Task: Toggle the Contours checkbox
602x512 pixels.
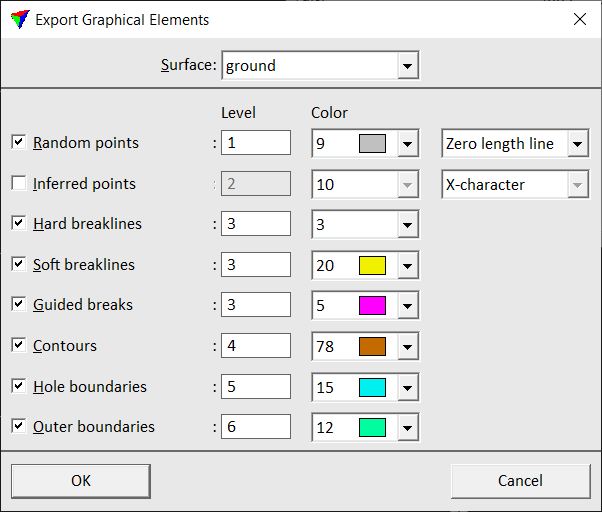Action: point(18,345)
